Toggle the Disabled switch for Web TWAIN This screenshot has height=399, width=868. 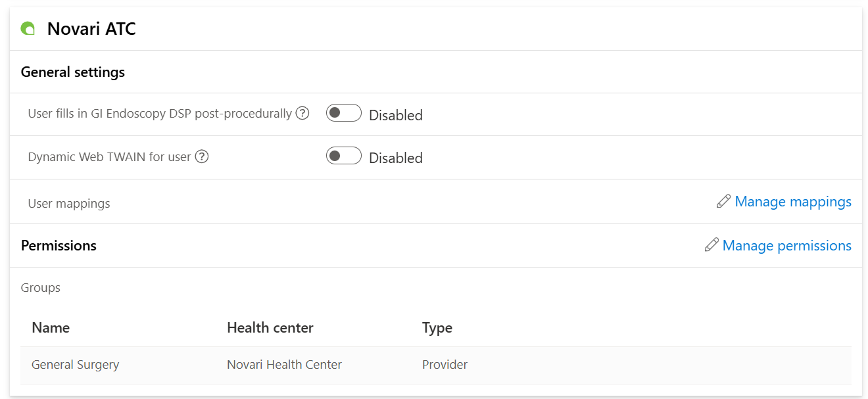343,156
